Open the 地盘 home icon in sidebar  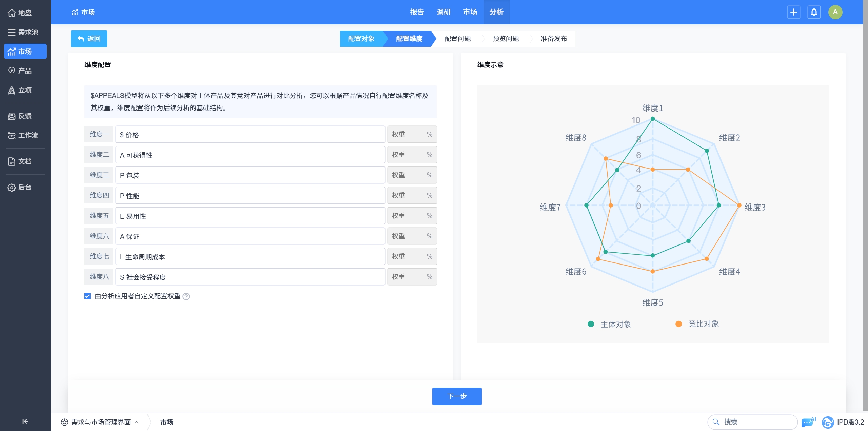pos(12,13)
